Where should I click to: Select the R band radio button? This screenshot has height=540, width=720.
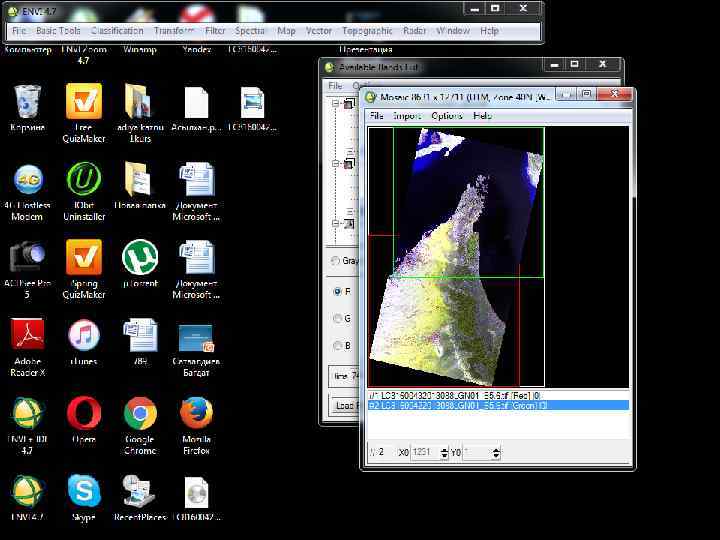pos(338,291)
